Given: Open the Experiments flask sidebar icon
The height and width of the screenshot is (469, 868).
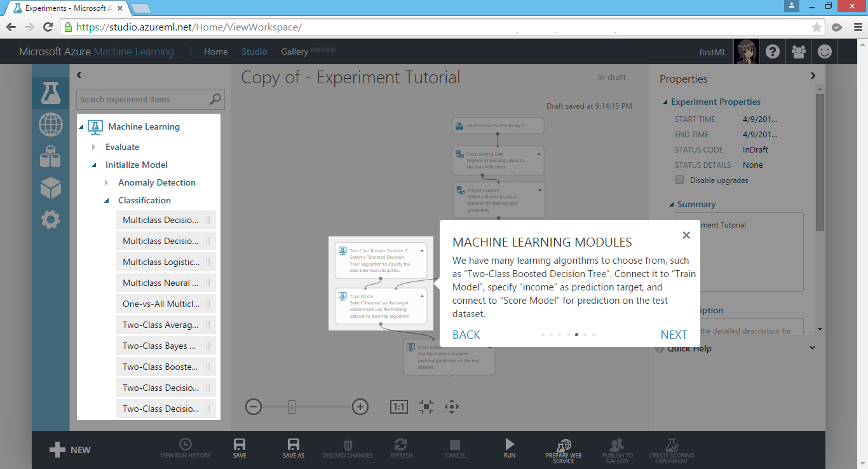Looking at the screenshot, I should coord(51,93).
